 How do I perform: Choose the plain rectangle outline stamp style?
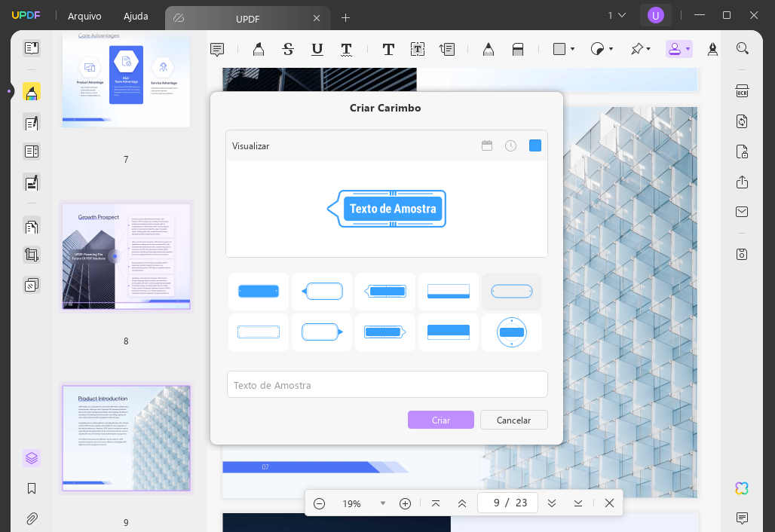click(259, 332)
